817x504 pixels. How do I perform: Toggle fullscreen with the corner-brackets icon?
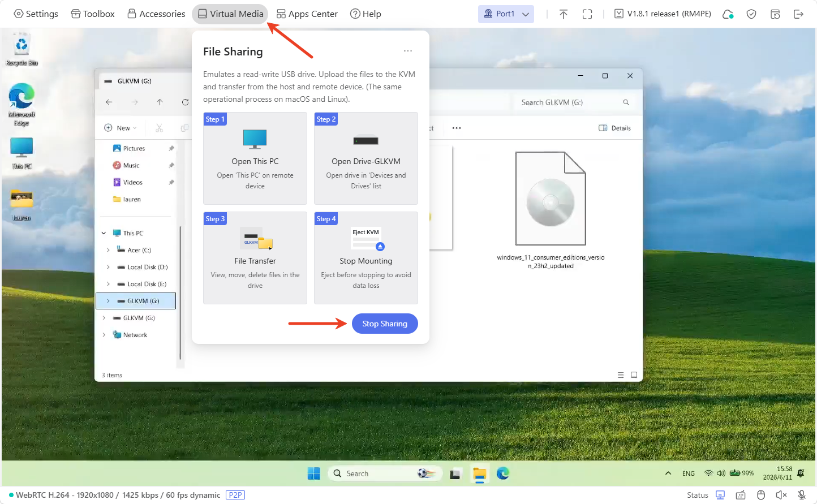[587, 14]
